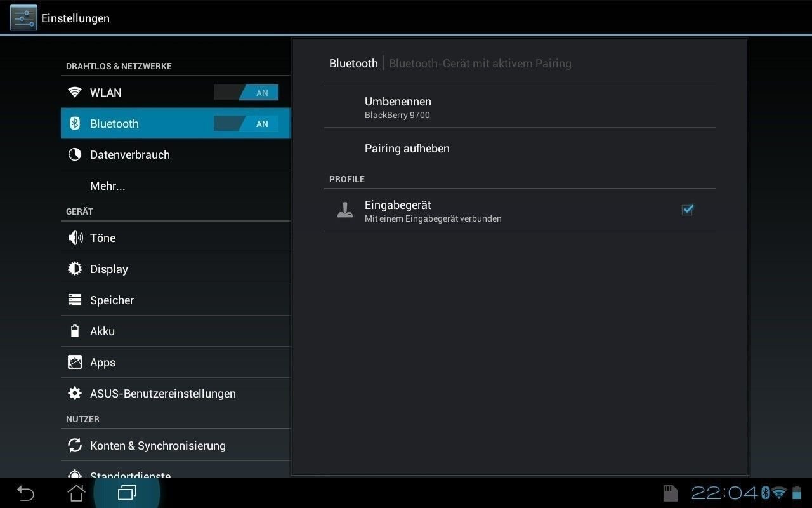Image resolution: width=812 pixels, height=508 pixels.
Task: Tap 'Mit einem Eingabegerät verbunden' text
Action: pos(433,218)
